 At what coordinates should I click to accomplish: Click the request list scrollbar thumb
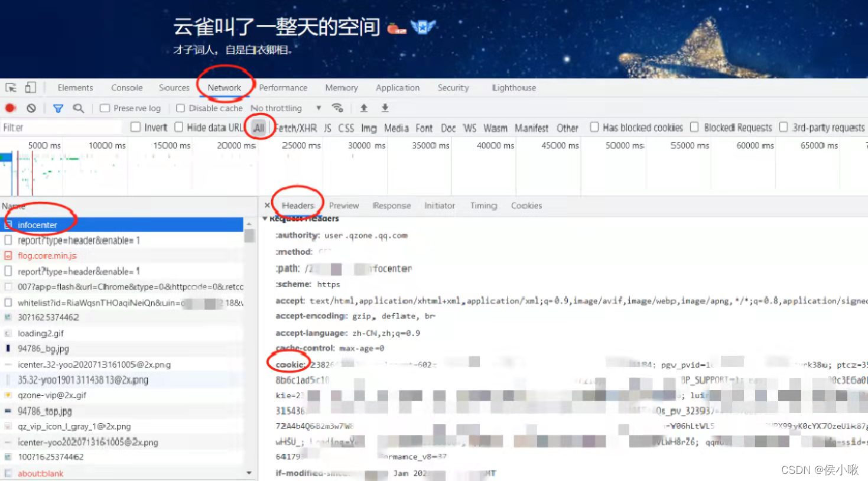click(249, 236)
